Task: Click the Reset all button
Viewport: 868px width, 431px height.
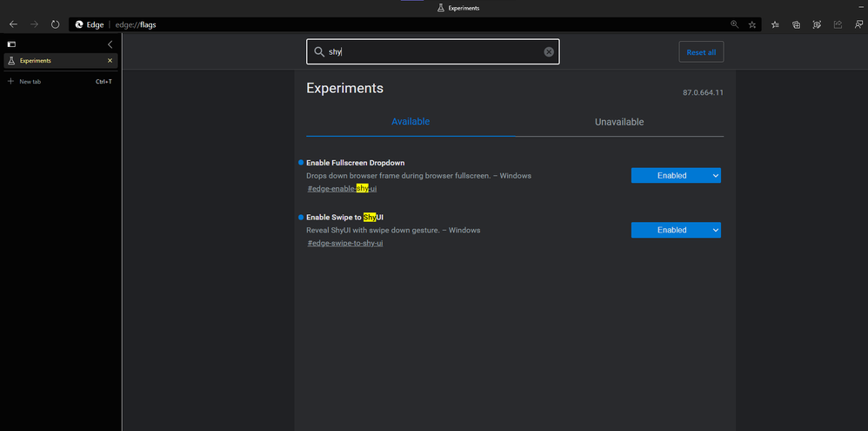Action: tap(701, 52)
